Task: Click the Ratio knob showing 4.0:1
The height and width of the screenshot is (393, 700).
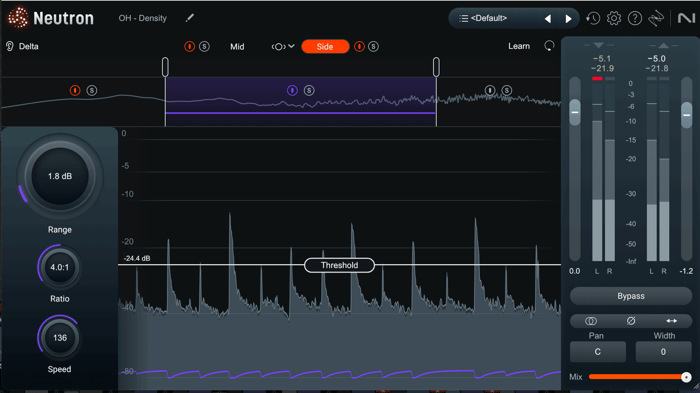Action: 59,268
